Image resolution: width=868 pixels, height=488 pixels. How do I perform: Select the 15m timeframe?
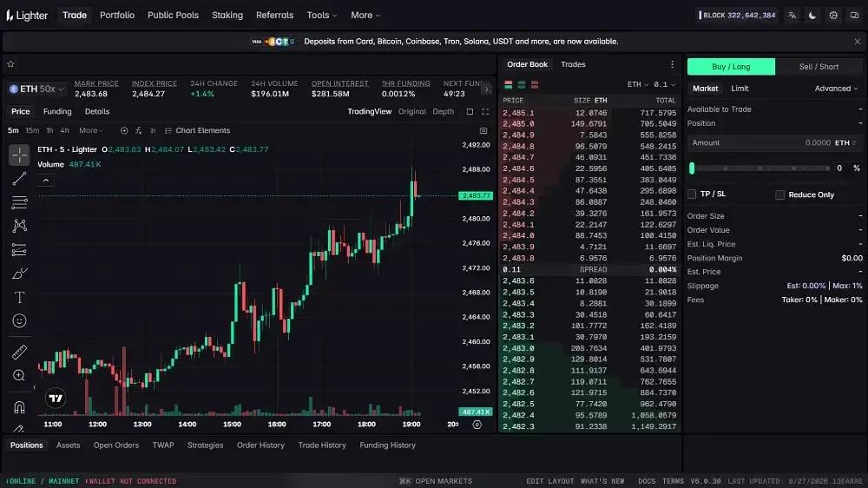pyautogui.click(x=32, y=131)
